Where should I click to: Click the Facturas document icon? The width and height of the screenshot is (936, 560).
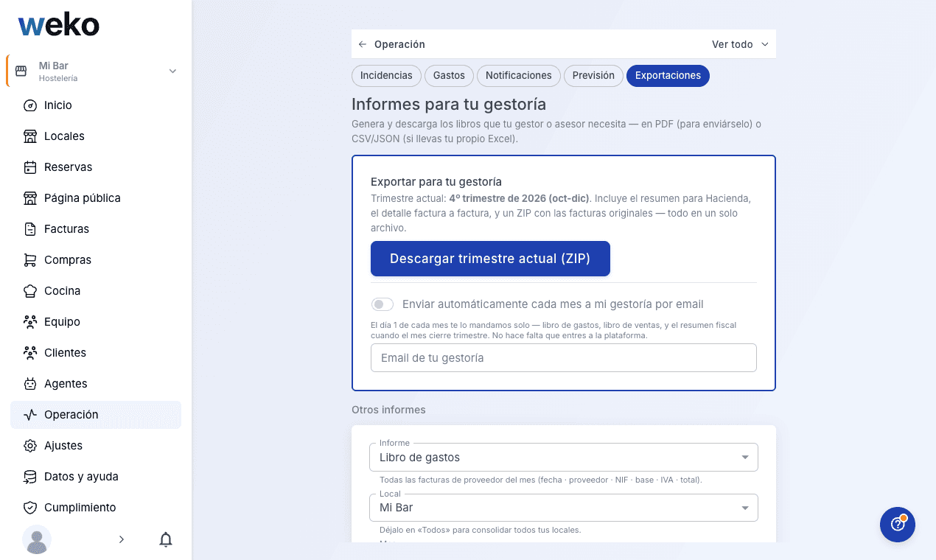coord(30,229)
